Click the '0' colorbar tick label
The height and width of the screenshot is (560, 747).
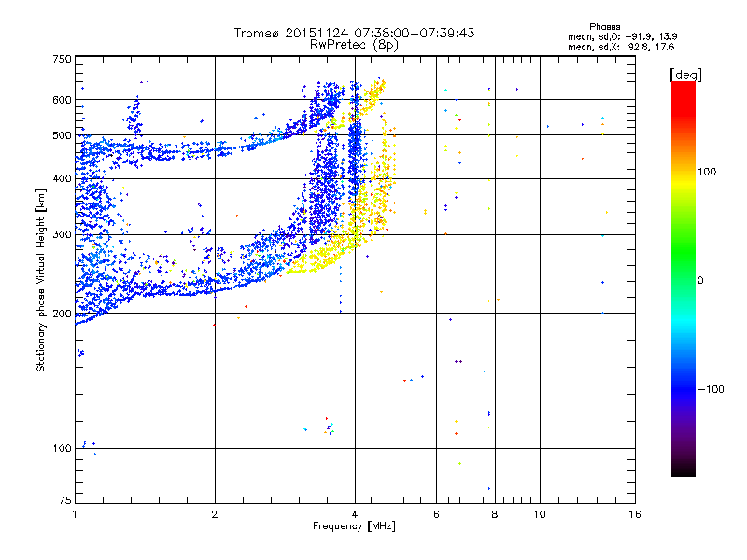click(700, 281)
